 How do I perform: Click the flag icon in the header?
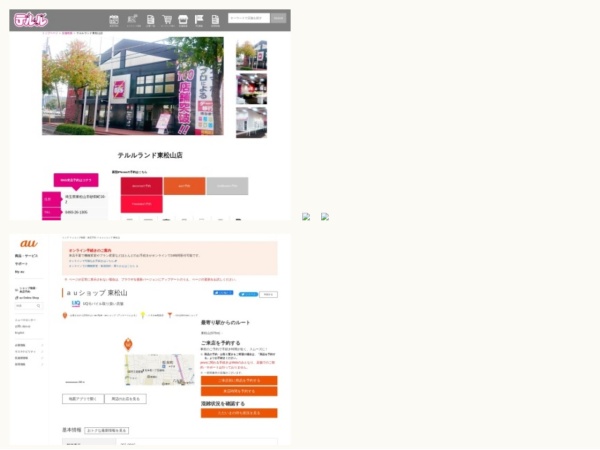pyautogui.click(x=199, y=19)
